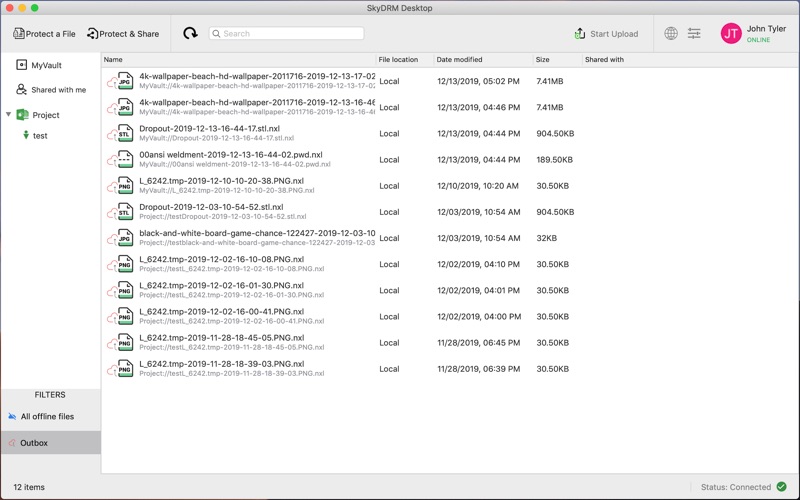The width and height of the screenshot is (800, 500).
Task: Select file name L_6242.tmp-2019-12-10-10-20-38.PNG.nxl
Action: tap(221, 181)
